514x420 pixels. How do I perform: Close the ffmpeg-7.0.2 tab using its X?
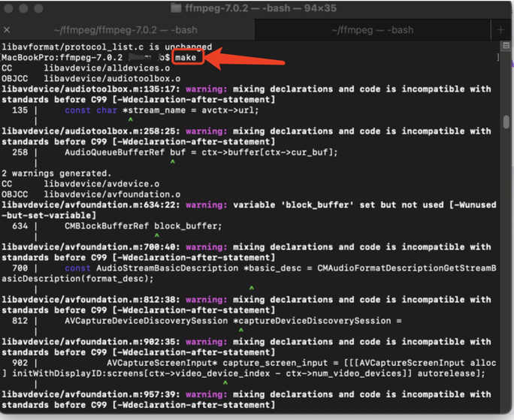[x=7, y=30]
